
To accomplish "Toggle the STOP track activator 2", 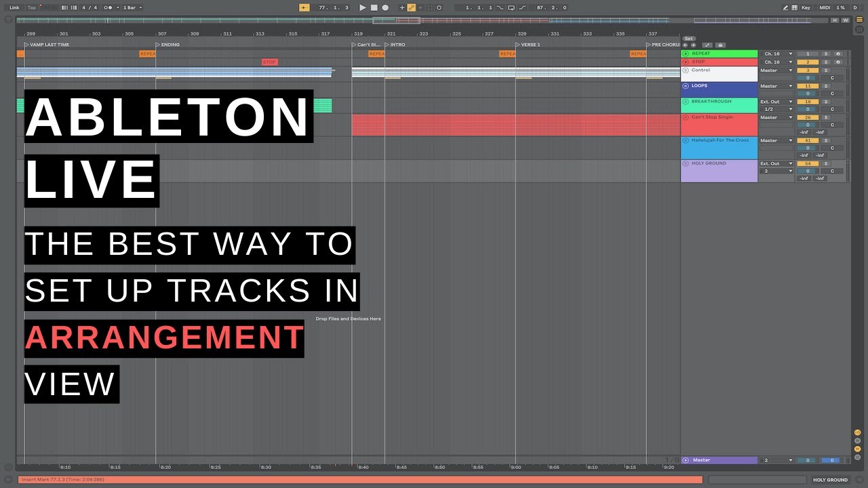I will [808, 62].
